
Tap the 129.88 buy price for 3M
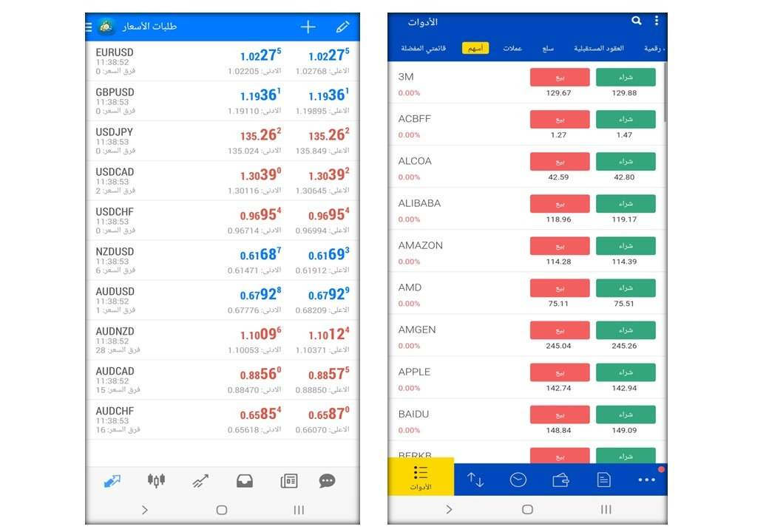[624, 93]
